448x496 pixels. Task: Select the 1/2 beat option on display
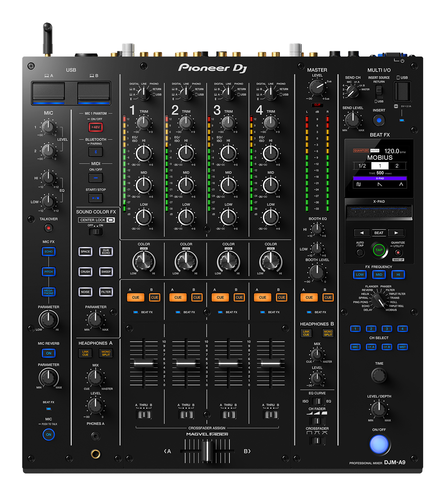362,166
